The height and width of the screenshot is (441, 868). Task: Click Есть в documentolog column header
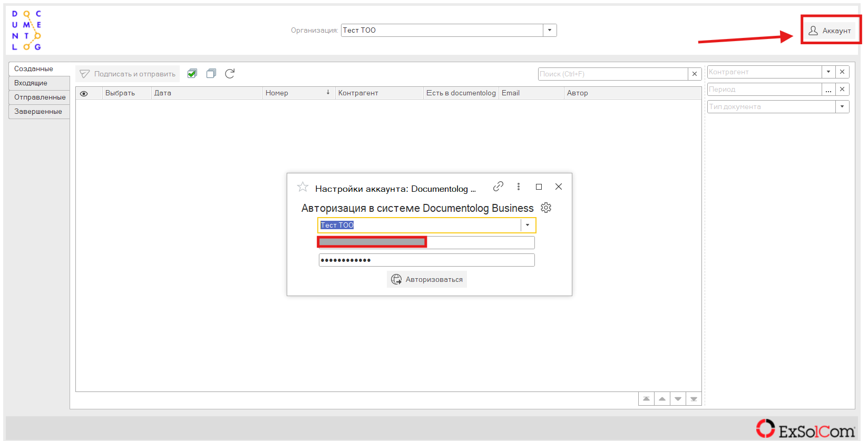pos(461,93)
